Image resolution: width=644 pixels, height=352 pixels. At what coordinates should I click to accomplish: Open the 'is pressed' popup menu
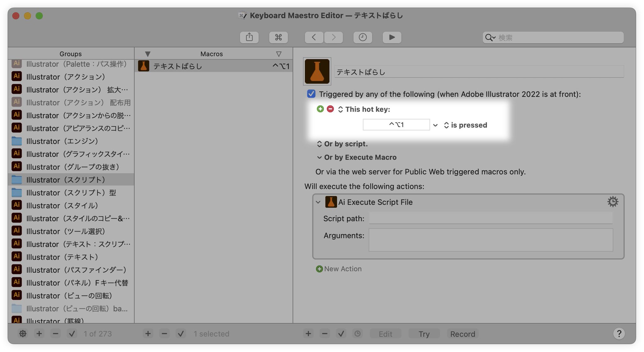coord(465,125)
